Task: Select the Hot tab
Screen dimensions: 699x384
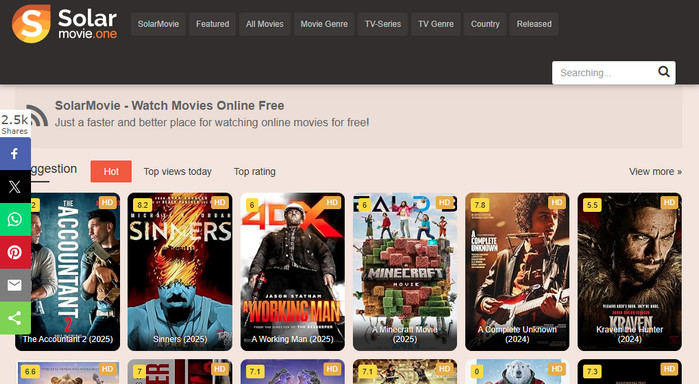Action: [x=111, y=171]
